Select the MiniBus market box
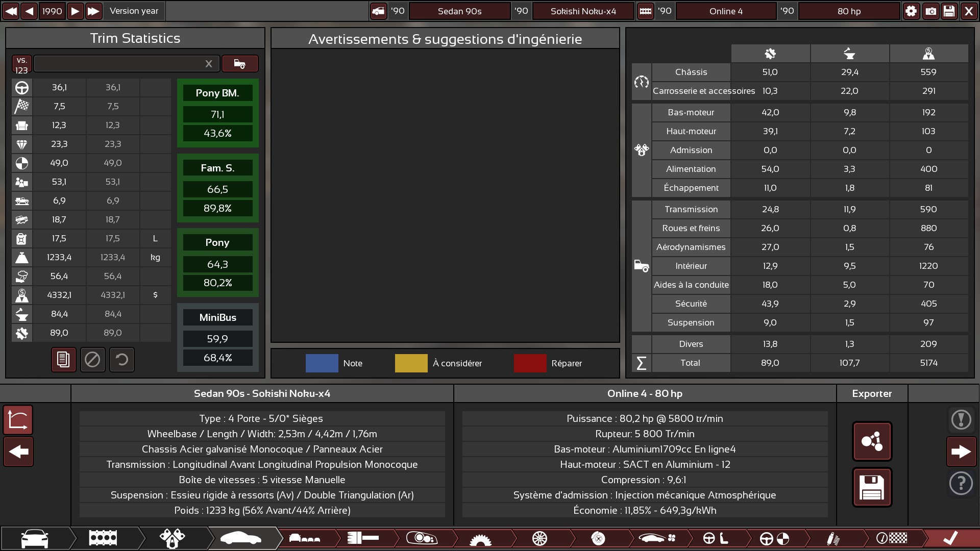The height and width of the screenshot is (551, 980). click(218, 338)
